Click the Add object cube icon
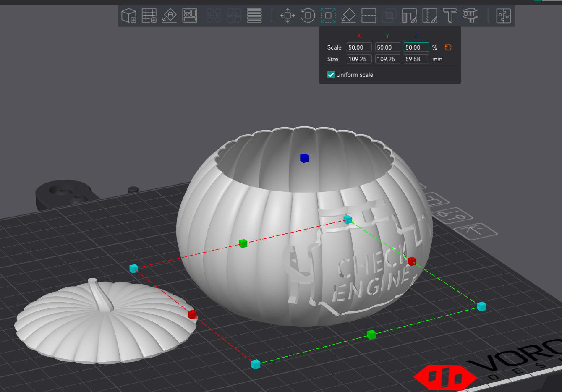 coord(129,16)
